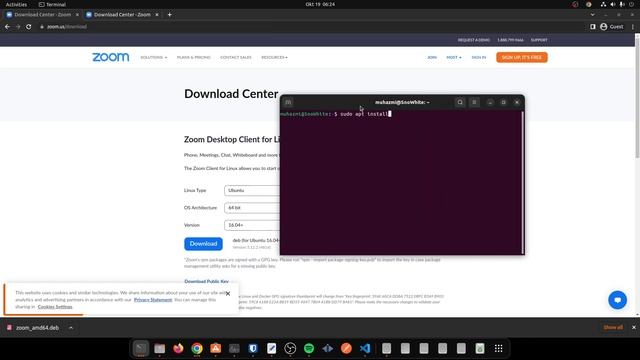
Task: Click the blue Download button
Action: coord(203,244)
